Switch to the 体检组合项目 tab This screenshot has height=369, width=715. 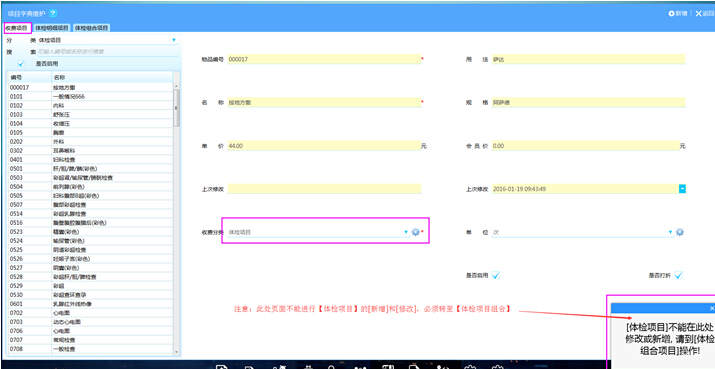[91, 28]
